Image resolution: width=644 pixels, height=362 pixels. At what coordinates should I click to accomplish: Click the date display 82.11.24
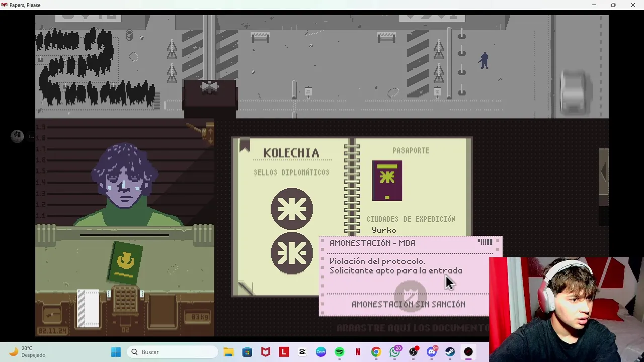click(53, 331)
